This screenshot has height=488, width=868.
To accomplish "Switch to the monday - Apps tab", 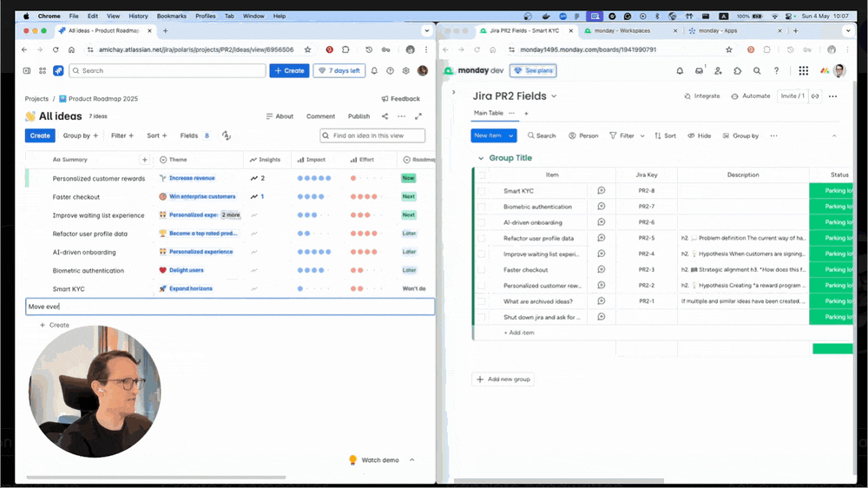I will tap(735, 31).
